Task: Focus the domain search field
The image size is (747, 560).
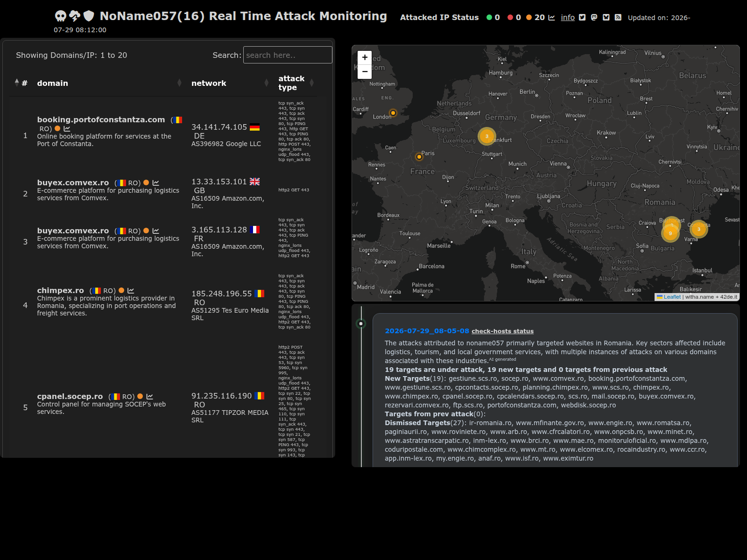Action: (288, 55)
